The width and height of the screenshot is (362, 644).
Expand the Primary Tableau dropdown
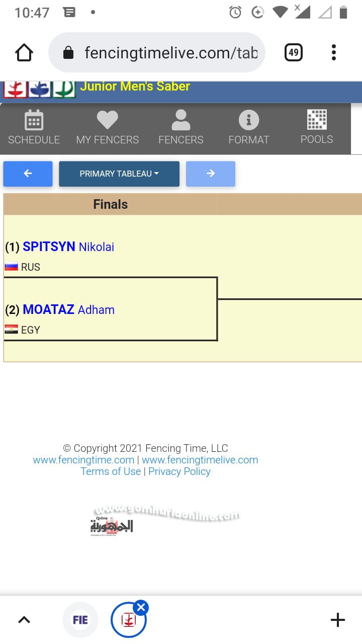click(x=119, y=174)
